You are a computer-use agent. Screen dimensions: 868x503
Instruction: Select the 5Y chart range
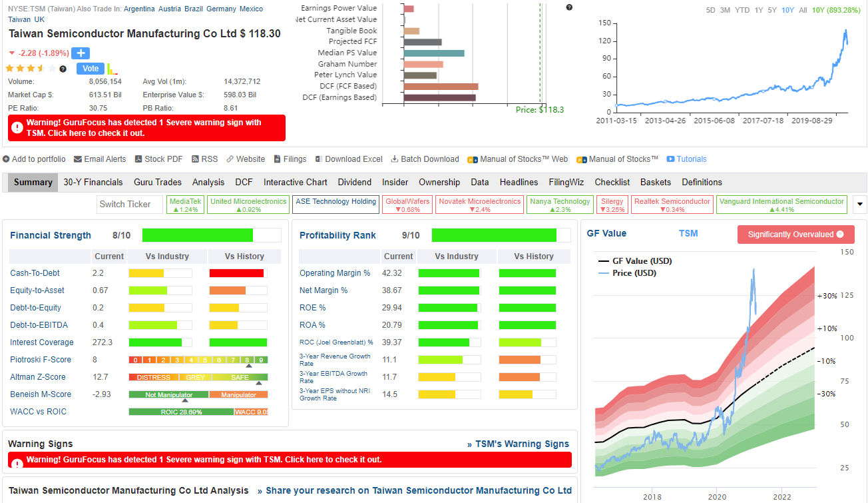(772, 10)
